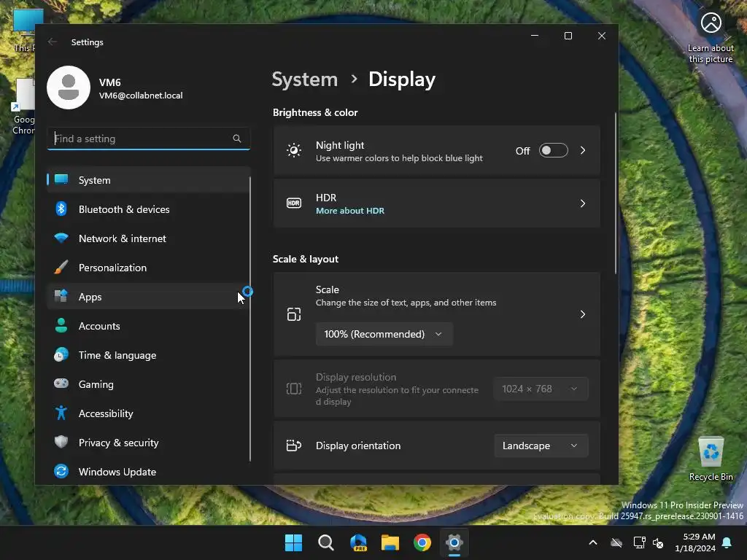This screenshot has height=560, width=747.
Task: Open advanced Scale settings chevron
Action: 583,314
